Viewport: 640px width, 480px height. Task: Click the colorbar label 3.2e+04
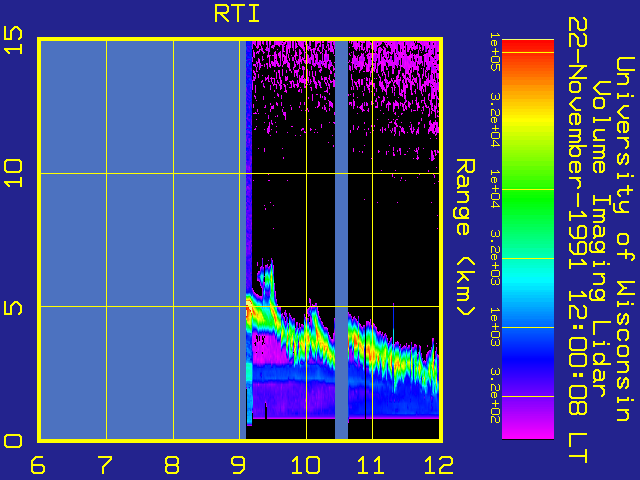(494, 120)
